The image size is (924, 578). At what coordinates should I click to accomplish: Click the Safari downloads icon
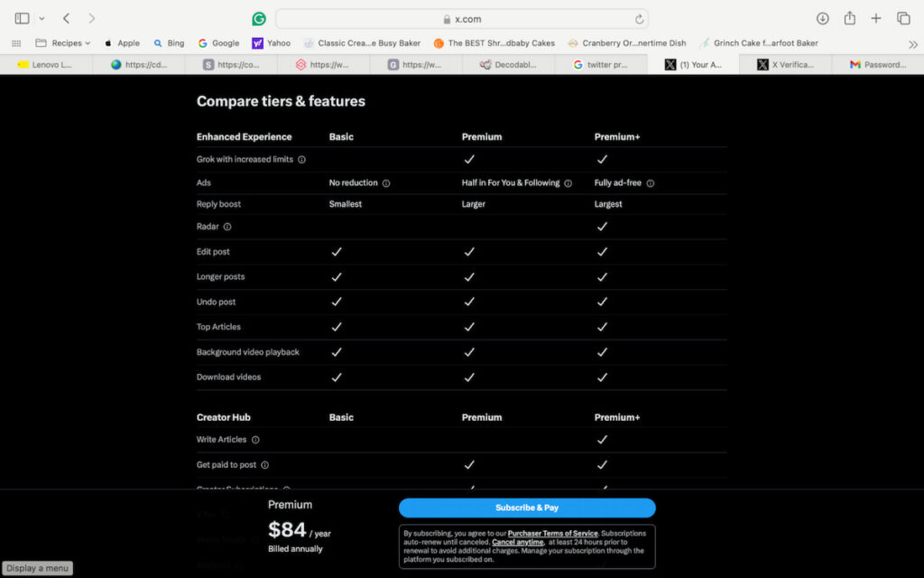point(822,18)
